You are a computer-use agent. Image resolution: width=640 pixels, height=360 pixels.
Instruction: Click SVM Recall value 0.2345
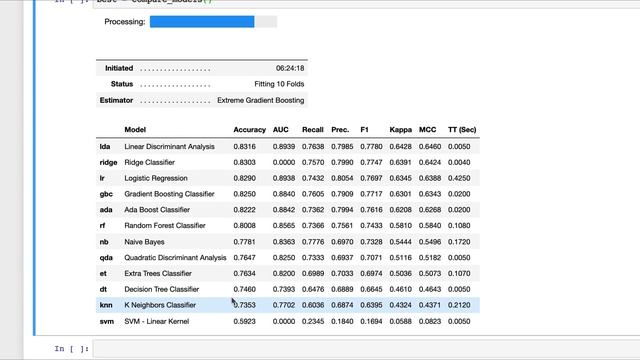coord(313,322)
